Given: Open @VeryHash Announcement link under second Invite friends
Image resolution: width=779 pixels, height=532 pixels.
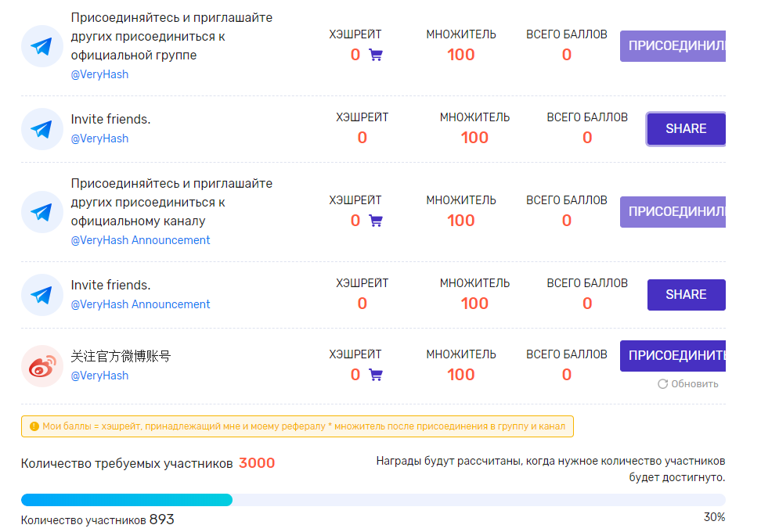Looking at the screenshot, I should coord(141,304).
